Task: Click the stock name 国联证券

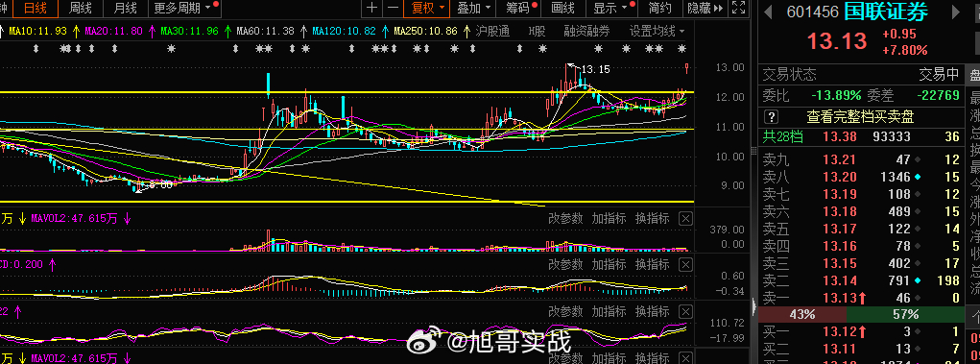Action: coord(886,12)
